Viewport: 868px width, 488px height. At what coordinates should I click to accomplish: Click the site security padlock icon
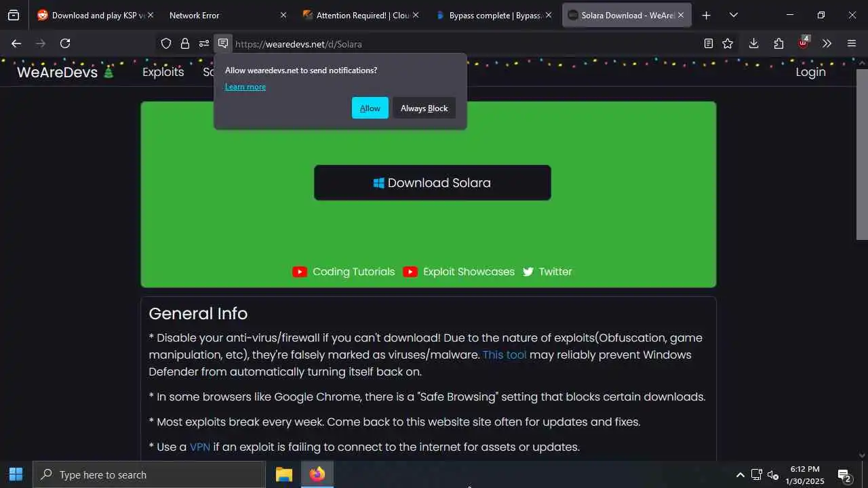(x=185, y=43)
